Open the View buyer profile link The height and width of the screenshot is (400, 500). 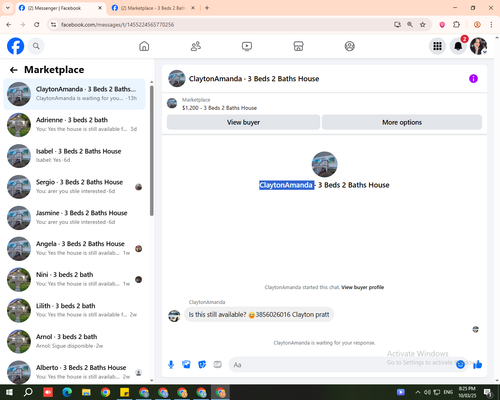(x=363, y=287)
